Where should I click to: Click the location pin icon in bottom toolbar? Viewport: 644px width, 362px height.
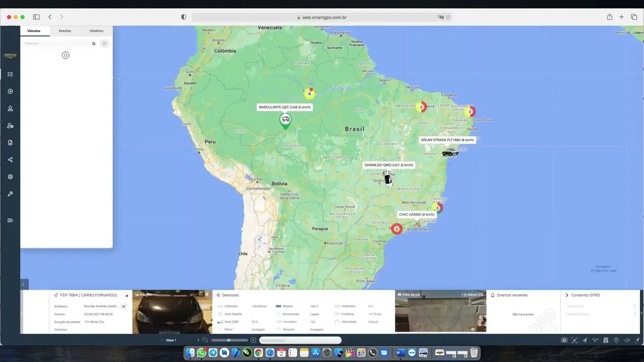coord(616,340)
